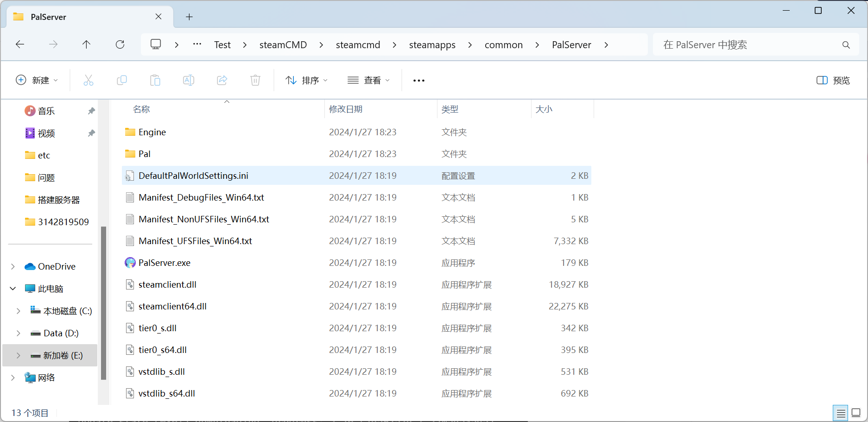This screenshot has height=422, width=868.
Task: Select the Engine folder icon
Action: [x=130, y=132]
